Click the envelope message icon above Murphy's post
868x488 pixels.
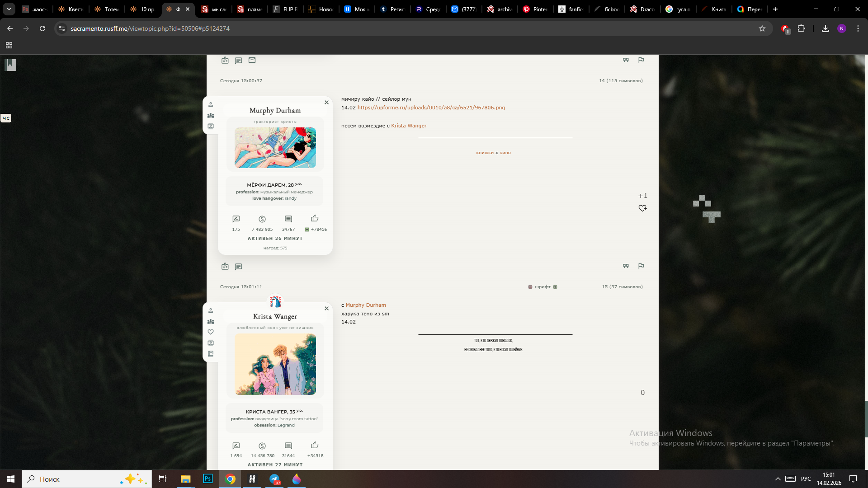(x=252, y=60)
